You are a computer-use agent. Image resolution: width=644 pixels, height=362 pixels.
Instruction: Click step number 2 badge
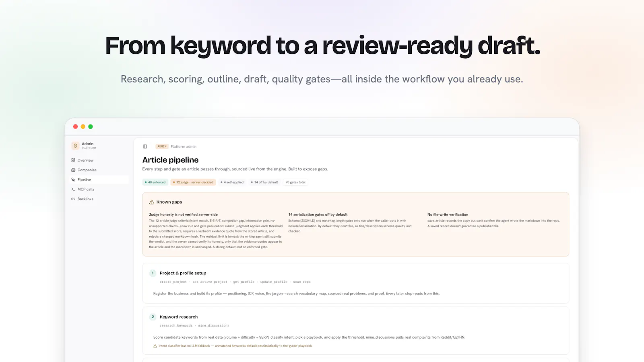pyautogui.click(x=153, y=317)
